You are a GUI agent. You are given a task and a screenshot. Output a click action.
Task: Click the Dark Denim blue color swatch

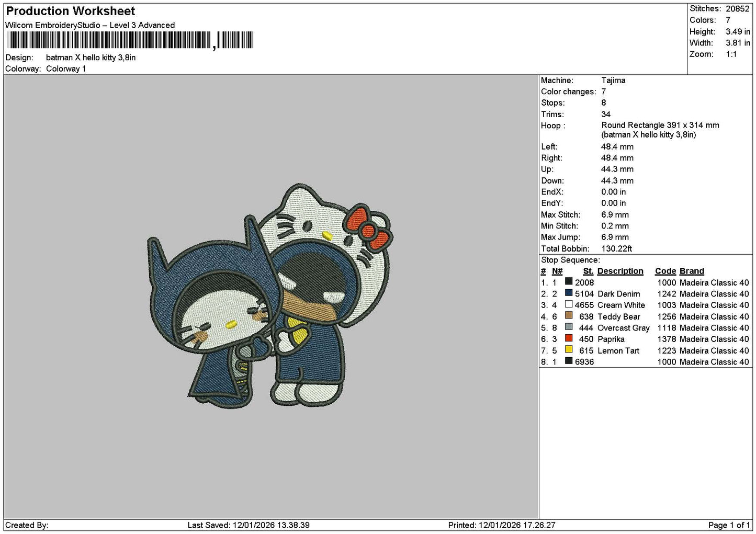pos(569,293)
